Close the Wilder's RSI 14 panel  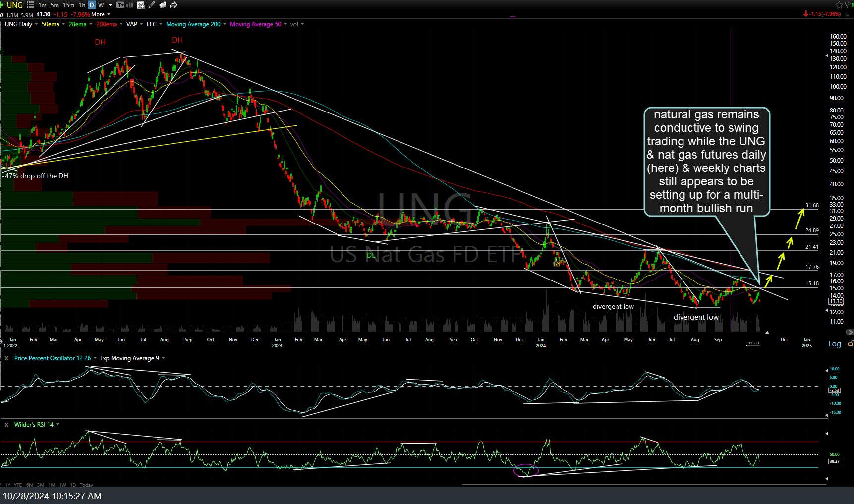click(x=6, y=425)
